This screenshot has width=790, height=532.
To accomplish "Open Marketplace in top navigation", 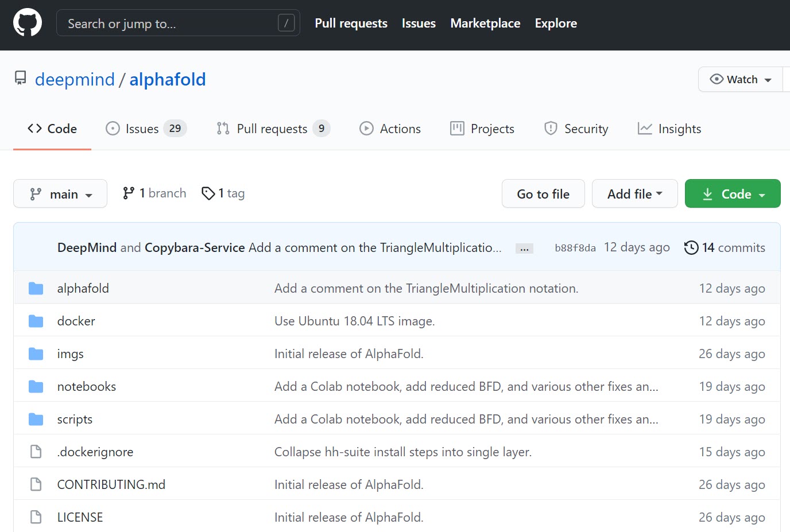I will [485, 23].
